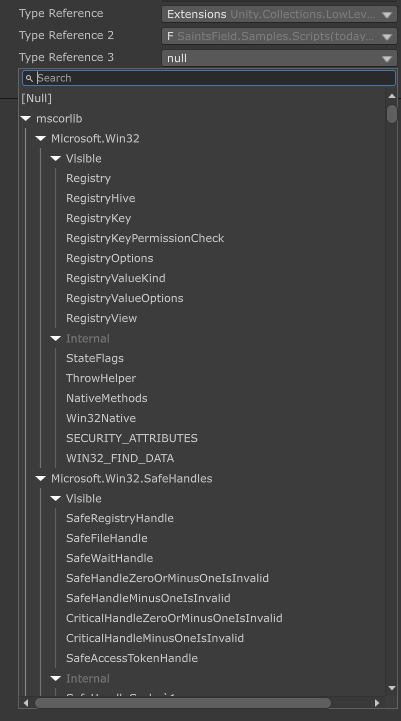Open Type Reference 3 null dropdown

coord(280,58)
